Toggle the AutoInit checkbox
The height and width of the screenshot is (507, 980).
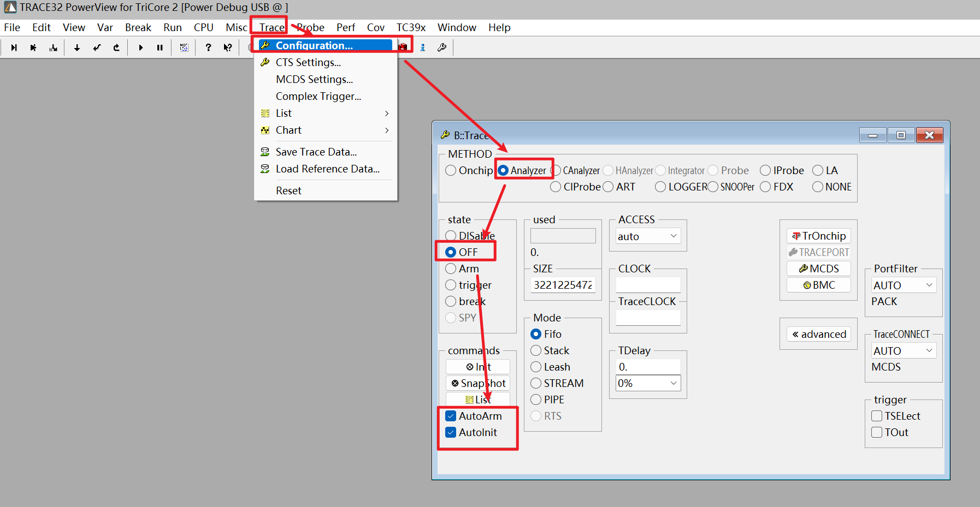[x=451, y=432]
